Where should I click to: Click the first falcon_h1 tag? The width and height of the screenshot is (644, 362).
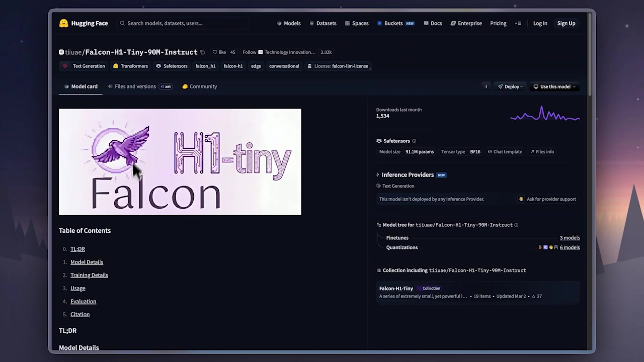coord(205,66)
